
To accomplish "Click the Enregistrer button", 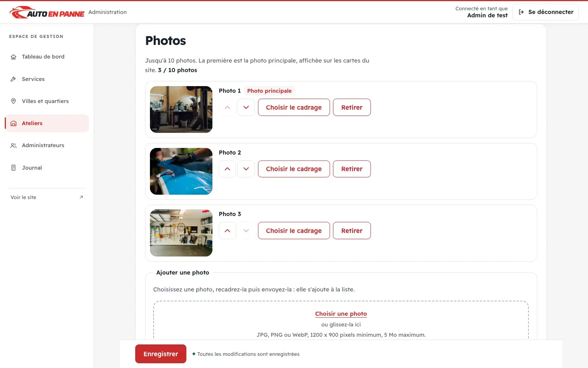I will 161,354.
